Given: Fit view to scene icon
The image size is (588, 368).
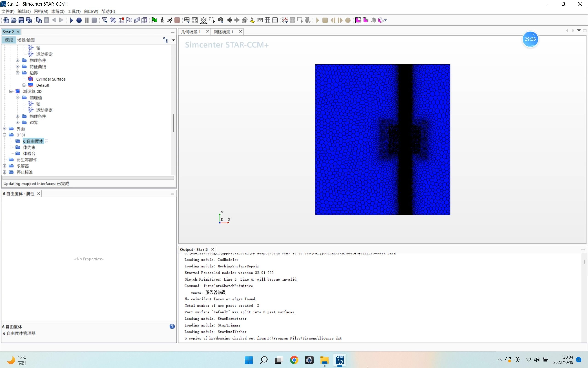Looking at the screenshot, I should [195, 20].
